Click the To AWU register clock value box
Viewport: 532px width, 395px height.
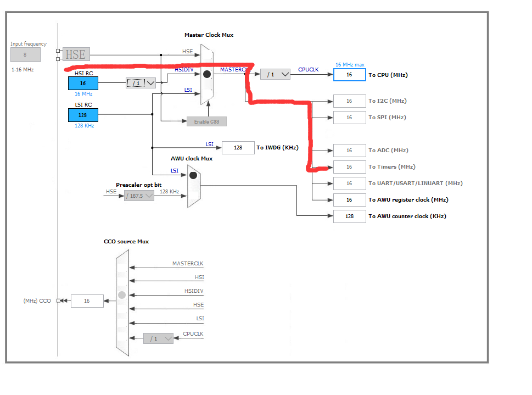click(350, 200)
